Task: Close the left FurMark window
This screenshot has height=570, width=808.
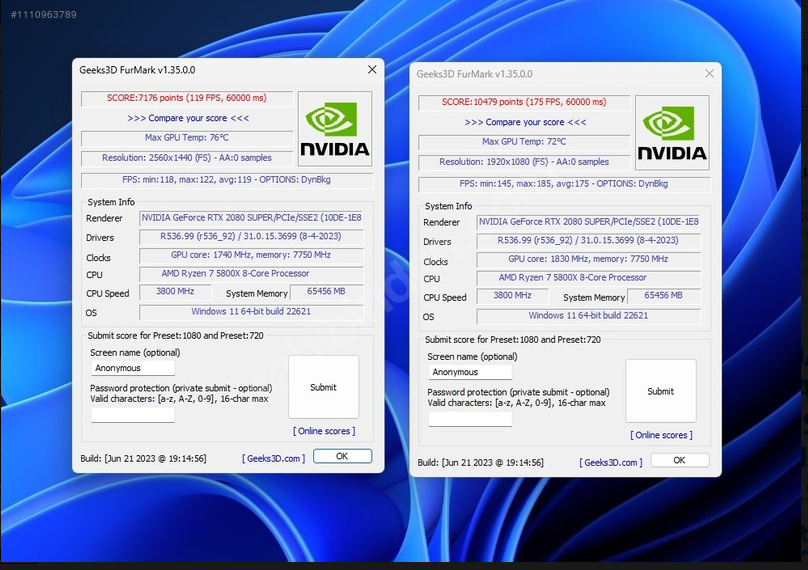Action: pos(372,70)
